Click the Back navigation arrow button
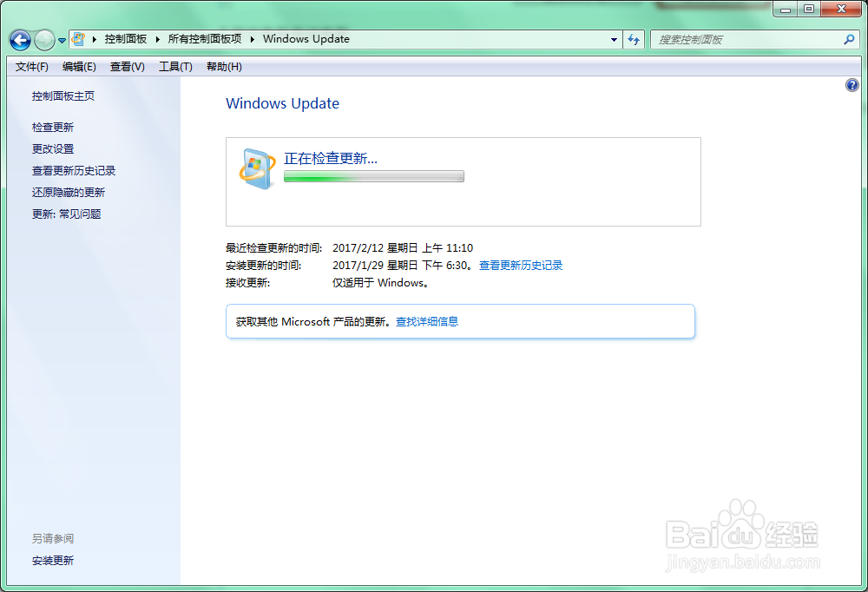This screenshot has width=868, height=592. [20, 40]
